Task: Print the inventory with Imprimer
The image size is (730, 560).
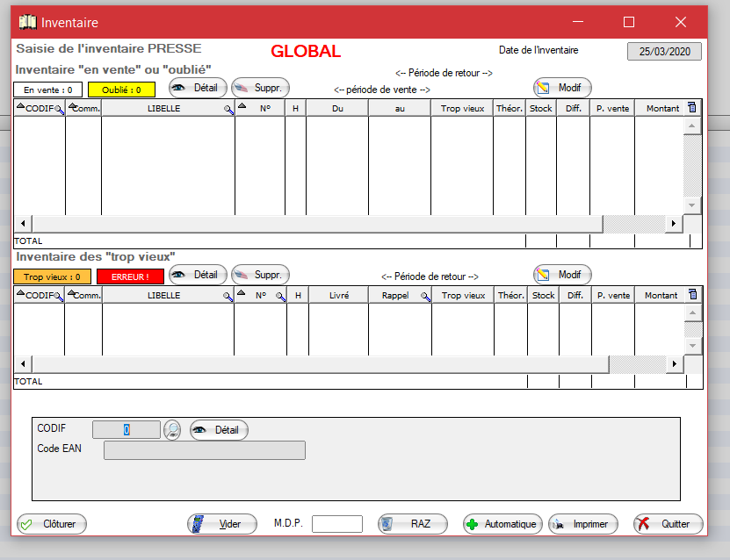Action: pyautogui.click(x=583, y=524)
